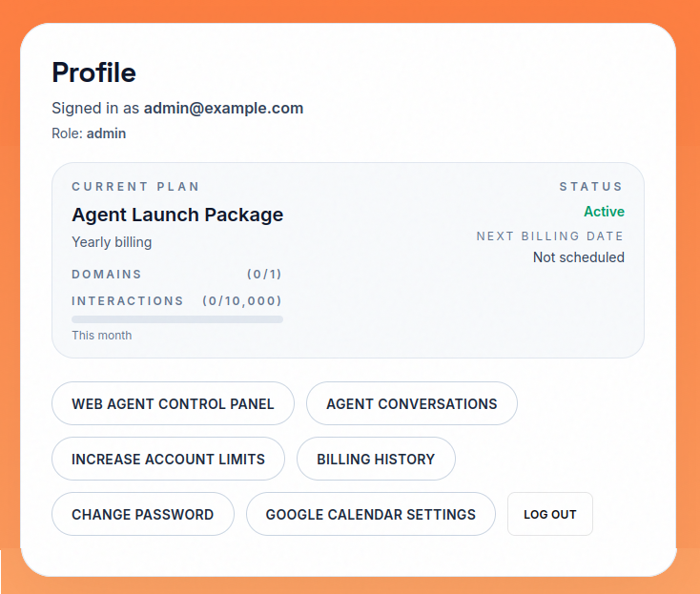Click the Agent Launch Package plan name
Screen dimensions: 700x594
click(x=177, y=215)
